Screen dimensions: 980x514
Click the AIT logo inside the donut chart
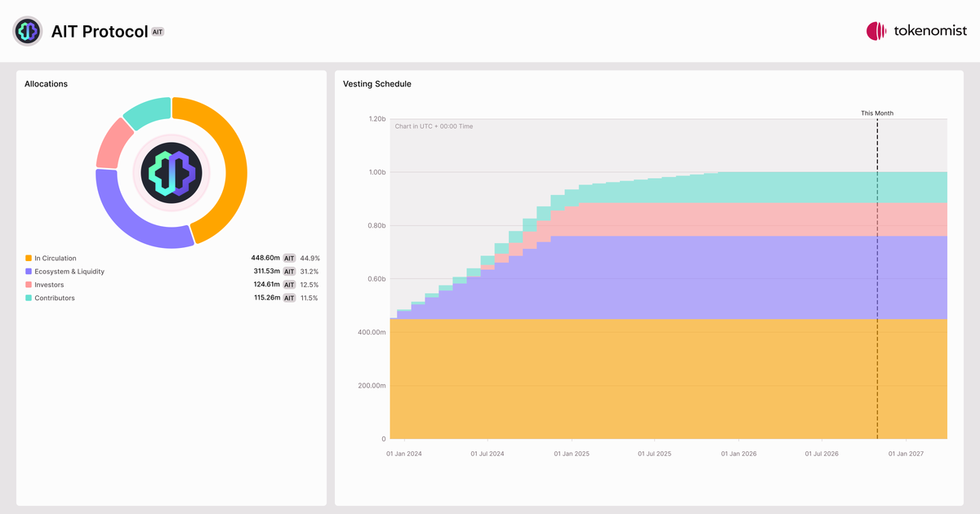pos(171,172)
